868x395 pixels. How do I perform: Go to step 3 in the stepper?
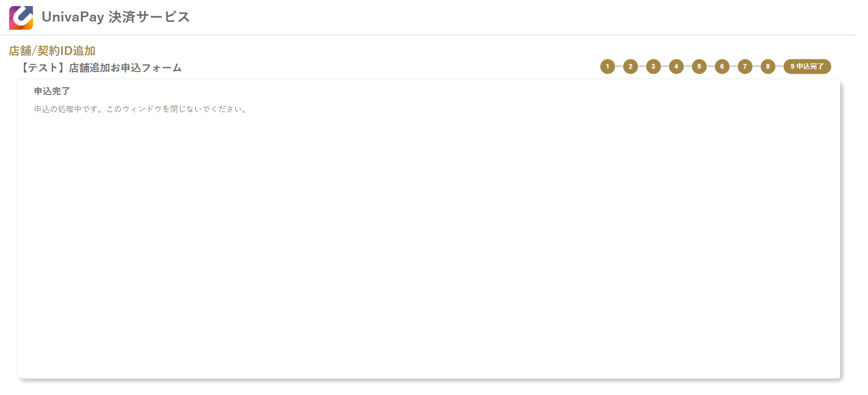[653, 66]
